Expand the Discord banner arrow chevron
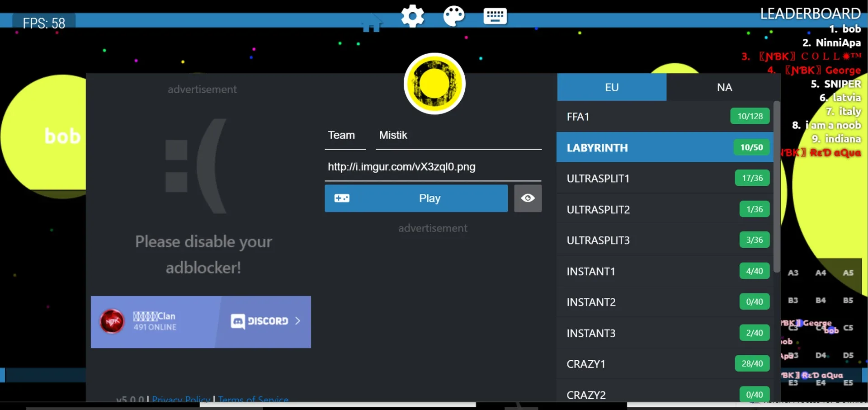 click(x=297, y=321)
